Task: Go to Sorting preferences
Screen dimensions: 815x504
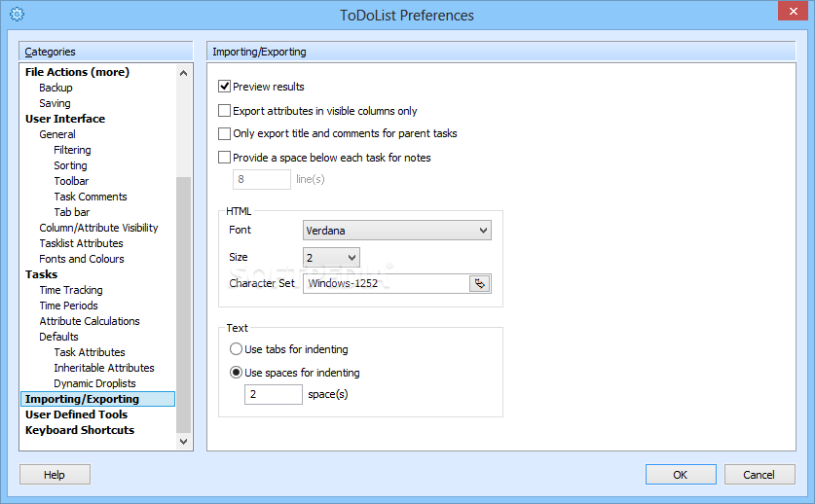Action: coord(70,165)
